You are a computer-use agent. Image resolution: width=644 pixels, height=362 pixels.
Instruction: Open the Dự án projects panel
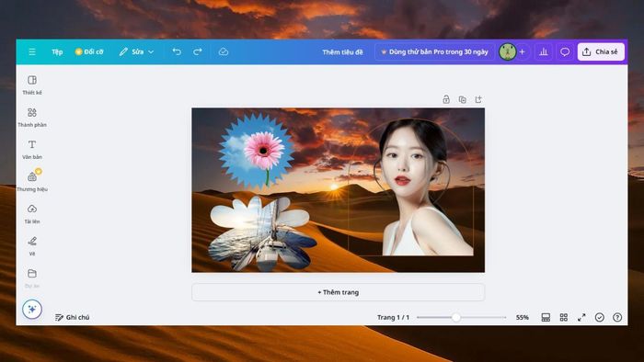32,278
